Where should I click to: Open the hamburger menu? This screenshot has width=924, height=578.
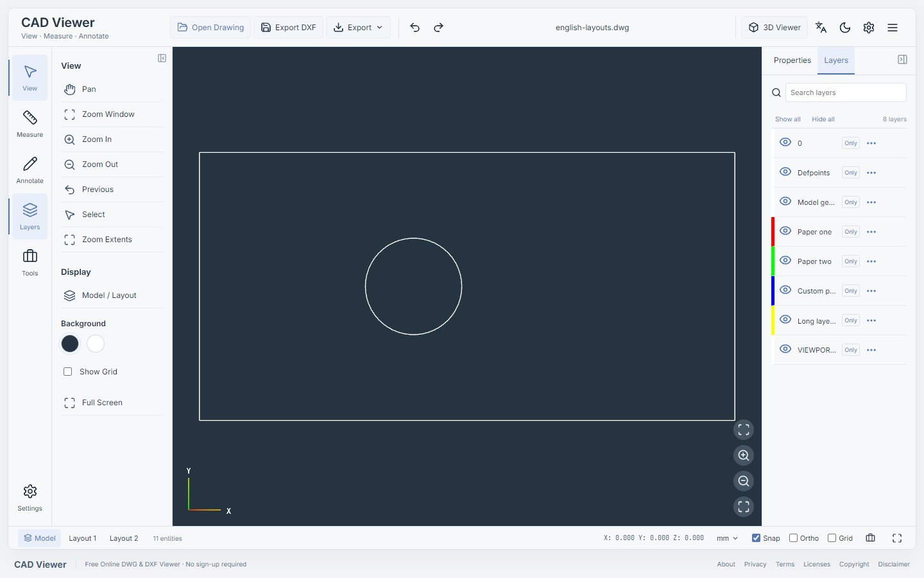point(893,28)
